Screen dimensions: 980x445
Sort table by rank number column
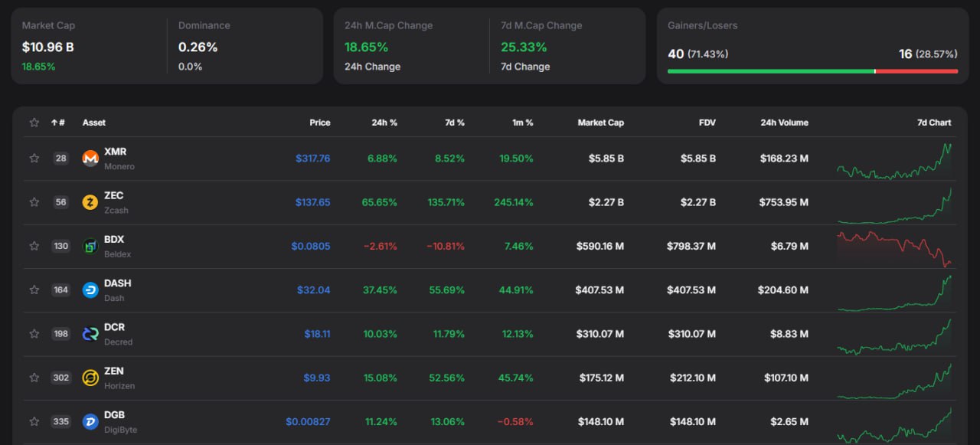point(58,123)
